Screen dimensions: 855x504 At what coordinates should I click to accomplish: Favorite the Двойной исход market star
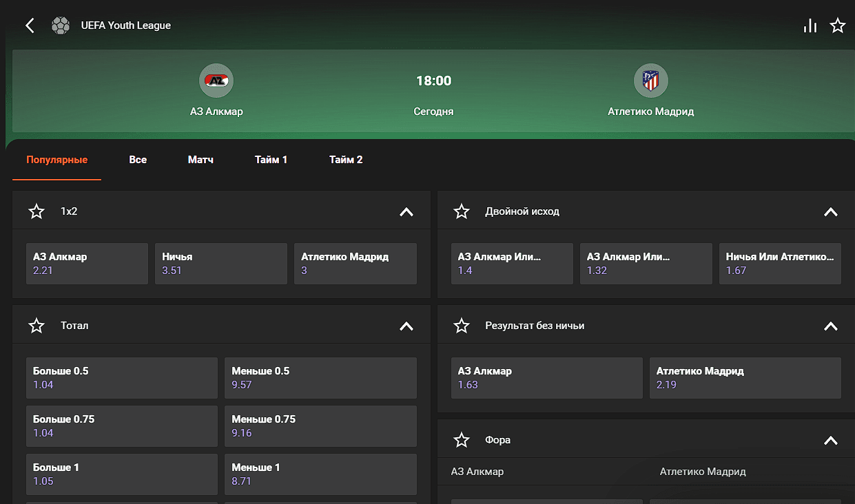(x=462, y=211)
